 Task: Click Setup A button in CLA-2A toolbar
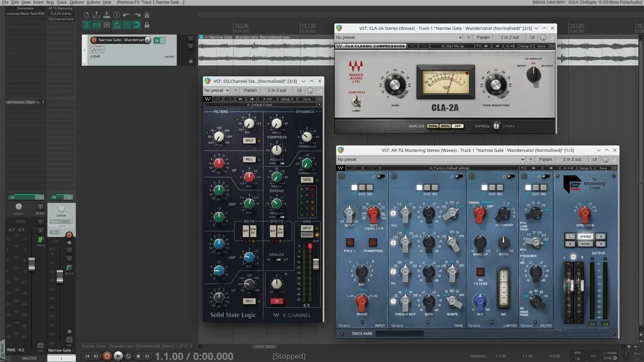526,46
